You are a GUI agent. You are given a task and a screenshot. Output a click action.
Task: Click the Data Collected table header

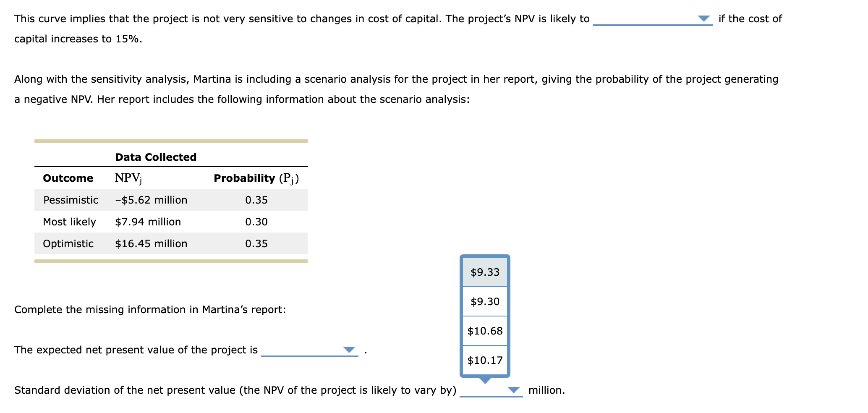coord(155,157)
